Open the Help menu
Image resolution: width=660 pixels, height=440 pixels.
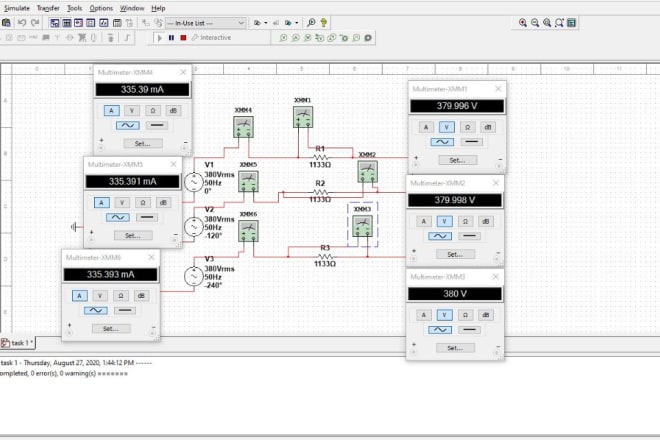coord(158,8)
